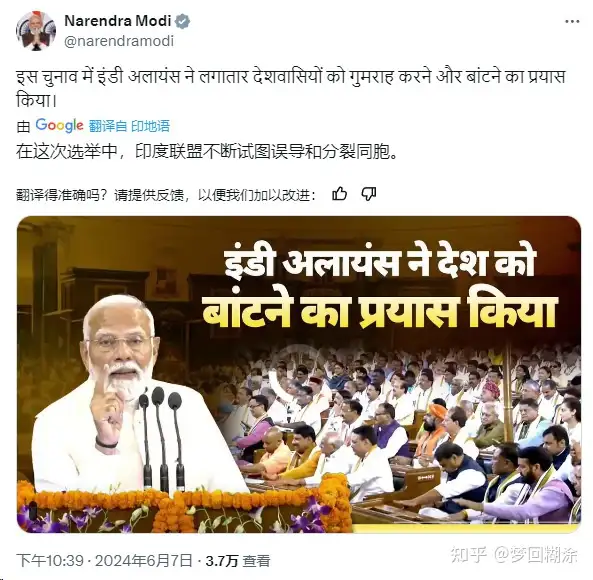The height and width of the screenshot is (580, 593).
Task: Click the yellow Hindi headline in image
Action: point(380,311)
